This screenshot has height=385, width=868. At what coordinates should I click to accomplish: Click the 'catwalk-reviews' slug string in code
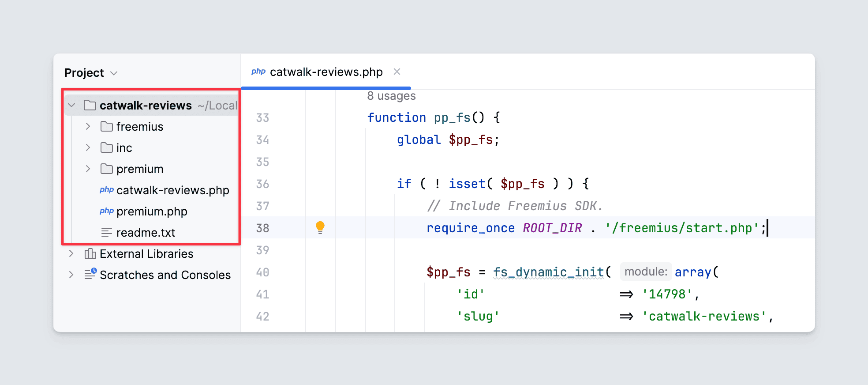coord(704,316)
